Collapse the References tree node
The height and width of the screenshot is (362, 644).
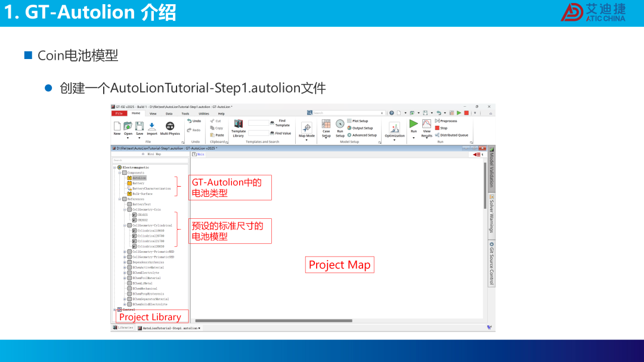(120, 199)
